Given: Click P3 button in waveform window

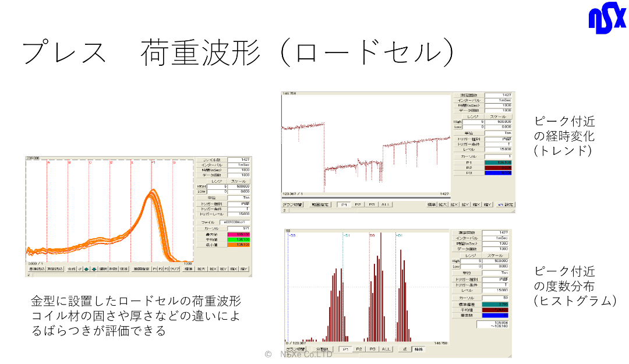Looking at the screenshot, I should pos(167,269).
